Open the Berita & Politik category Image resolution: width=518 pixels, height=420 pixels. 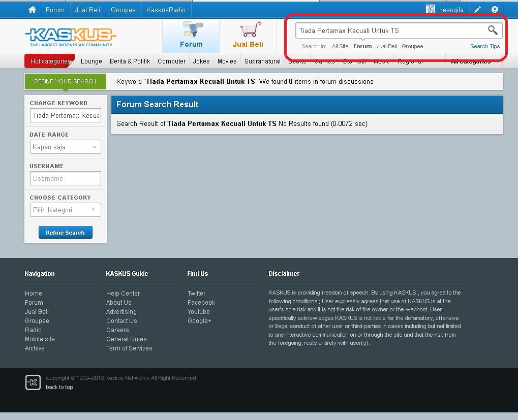(x=130, y=61)
